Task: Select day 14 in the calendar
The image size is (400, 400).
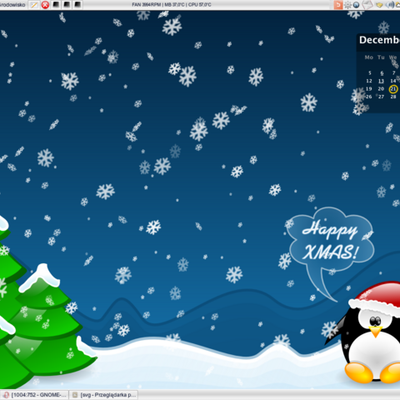Action: point(393,81)
